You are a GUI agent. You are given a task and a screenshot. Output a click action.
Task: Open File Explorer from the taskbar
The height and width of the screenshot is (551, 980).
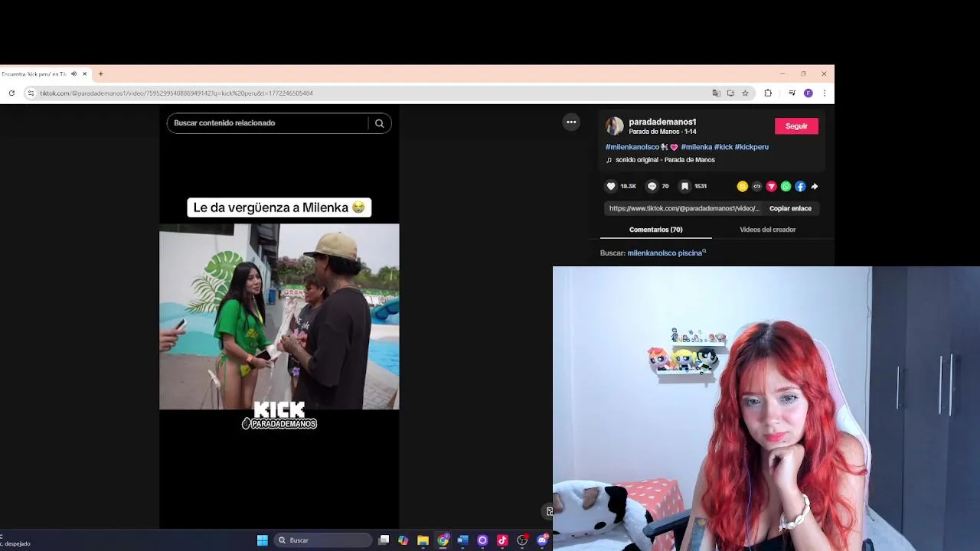(423, 540)
